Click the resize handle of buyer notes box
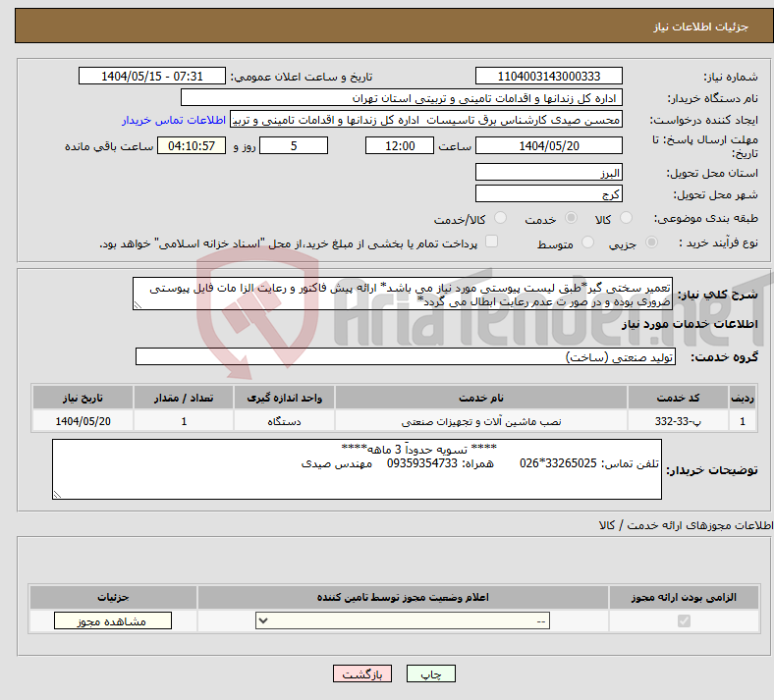 pos(57,495)
